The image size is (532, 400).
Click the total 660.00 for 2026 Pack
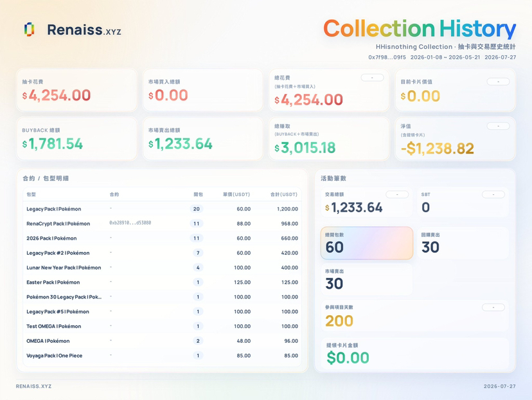289,238
